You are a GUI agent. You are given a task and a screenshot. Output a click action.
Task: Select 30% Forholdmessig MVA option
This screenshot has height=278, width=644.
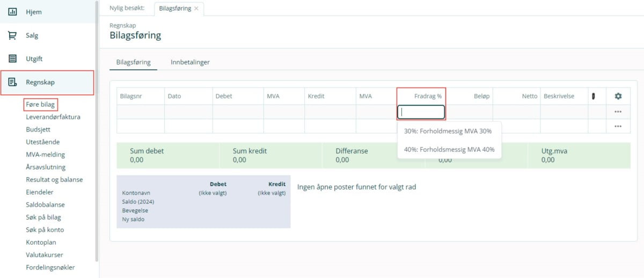coord(448,131)
